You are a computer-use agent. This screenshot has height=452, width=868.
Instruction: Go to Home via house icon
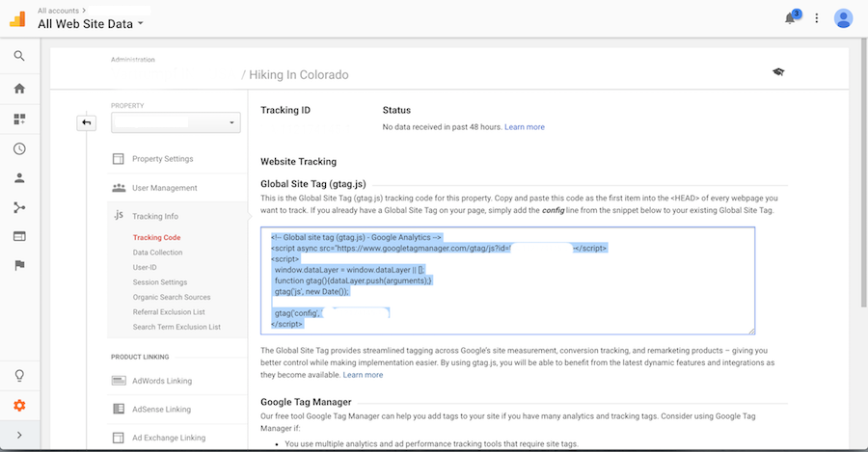19,89
